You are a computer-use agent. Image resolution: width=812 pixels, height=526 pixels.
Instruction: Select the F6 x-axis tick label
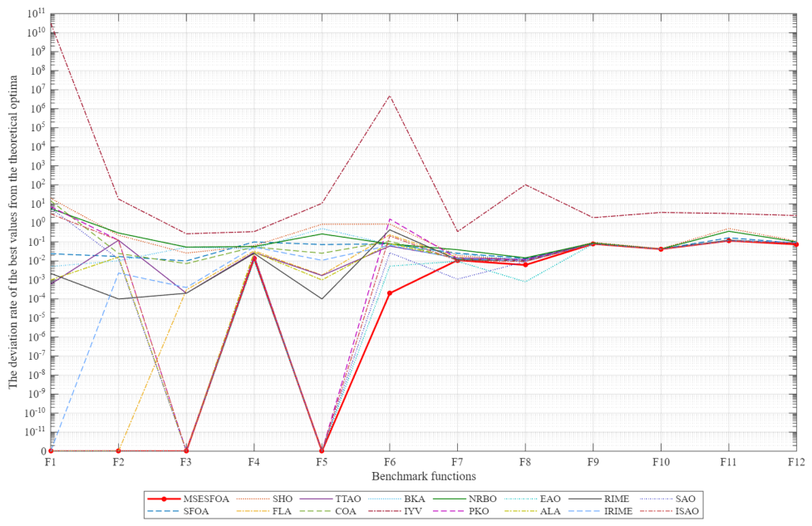[390, 462]
